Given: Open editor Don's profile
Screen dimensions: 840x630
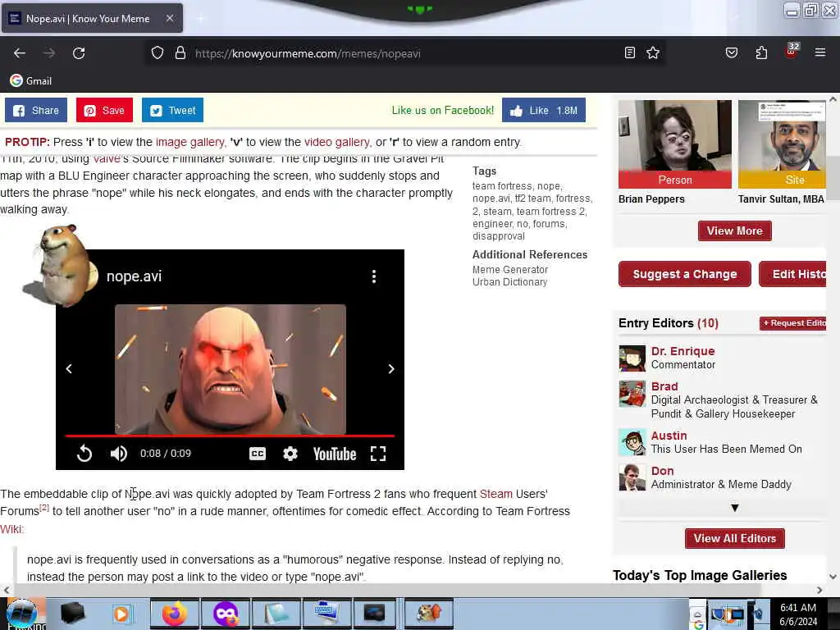Looking at the screenshot, I should pyautogui.click(x=662, y=471).
